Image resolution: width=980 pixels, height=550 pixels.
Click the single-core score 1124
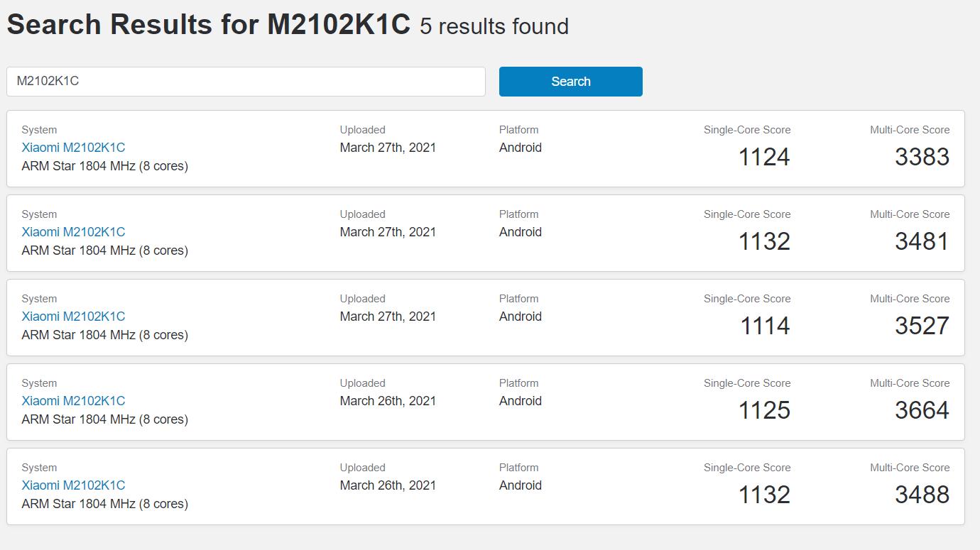(x=764, y=157)
